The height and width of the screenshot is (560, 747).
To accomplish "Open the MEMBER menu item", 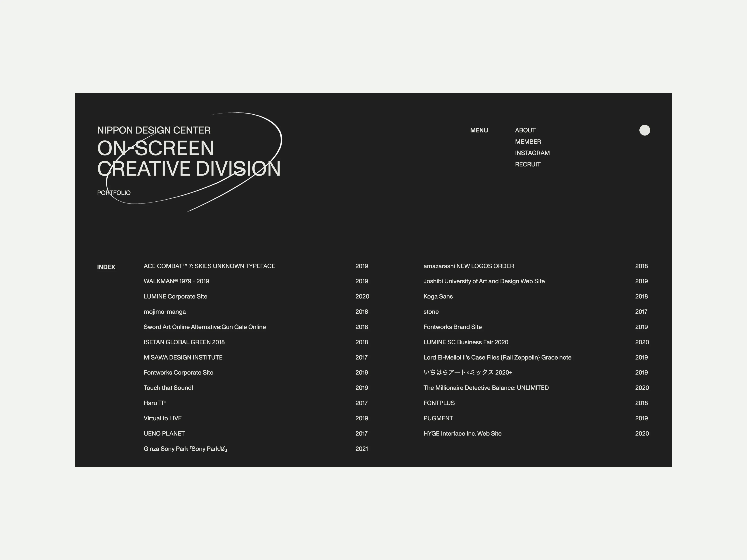I will (528, 142).
